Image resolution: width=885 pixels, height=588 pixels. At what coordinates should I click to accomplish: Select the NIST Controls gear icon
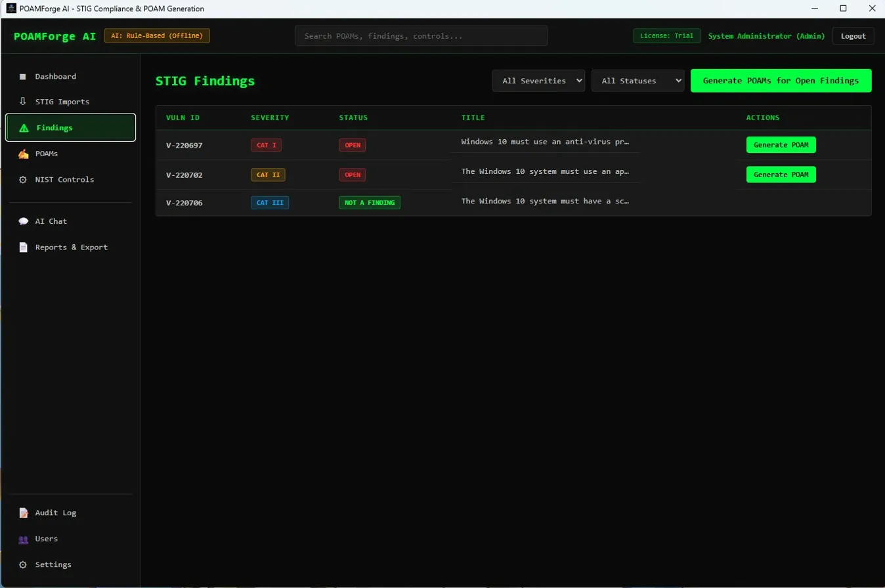click(22, 179)
